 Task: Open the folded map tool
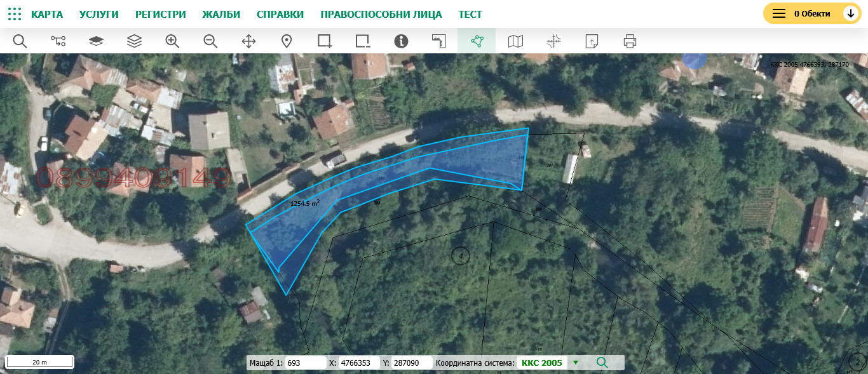515,41
